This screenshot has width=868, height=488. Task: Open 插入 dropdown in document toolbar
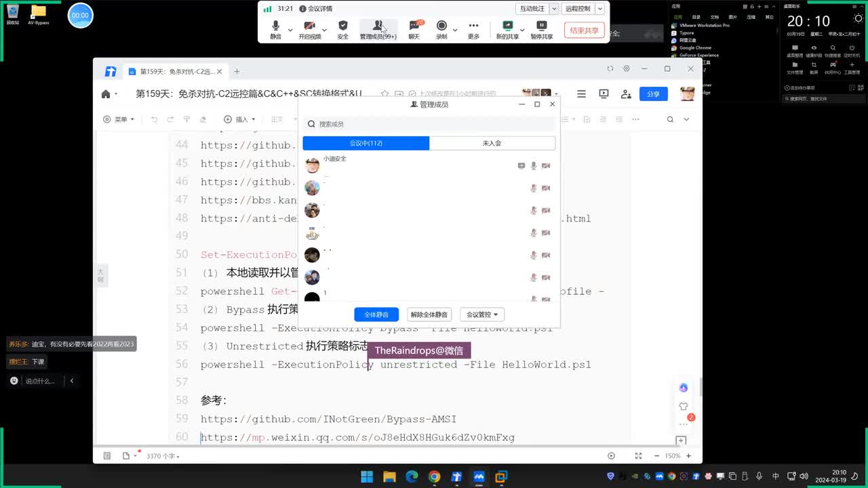(x=238, y=119)
